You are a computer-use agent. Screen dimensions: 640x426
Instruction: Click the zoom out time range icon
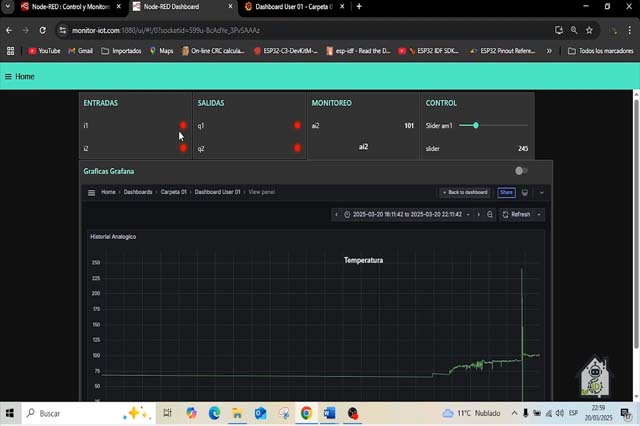point(490,215)
